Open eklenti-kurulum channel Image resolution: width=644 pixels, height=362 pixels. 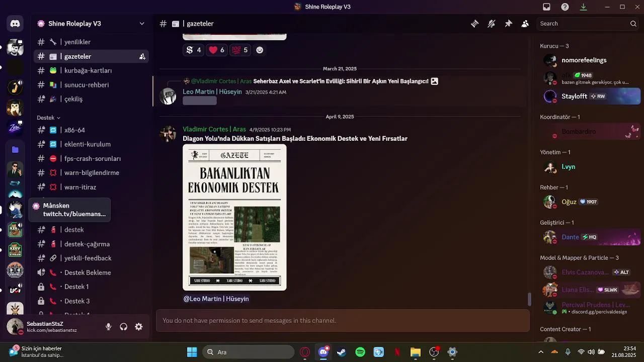point(92,144)
